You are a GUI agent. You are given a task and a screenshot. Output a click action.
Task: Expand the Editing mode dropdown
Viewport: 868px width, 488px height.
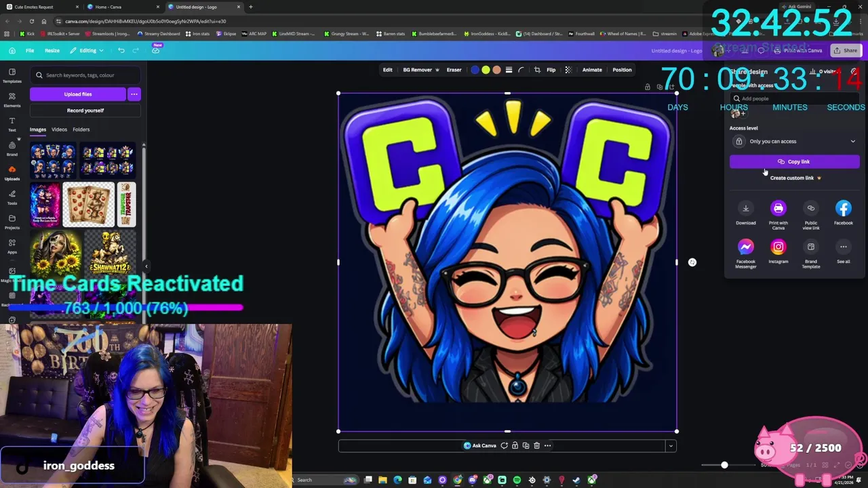coord(87,50)
